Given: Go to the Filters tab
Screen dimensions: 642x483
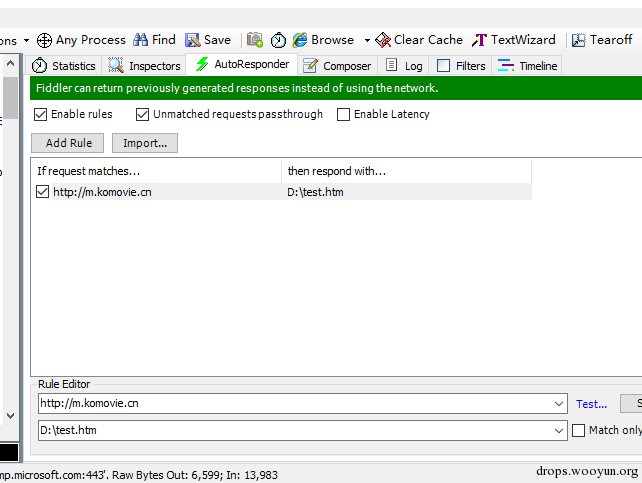Looking at the screenshot, I should click(461, 65).
